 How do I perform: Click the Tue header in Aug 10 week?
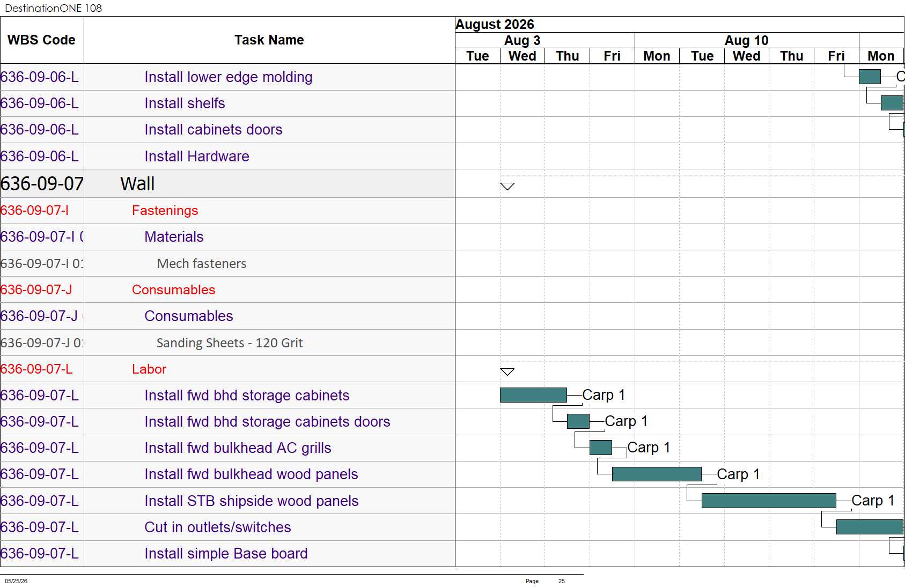[x=702, y=56]
